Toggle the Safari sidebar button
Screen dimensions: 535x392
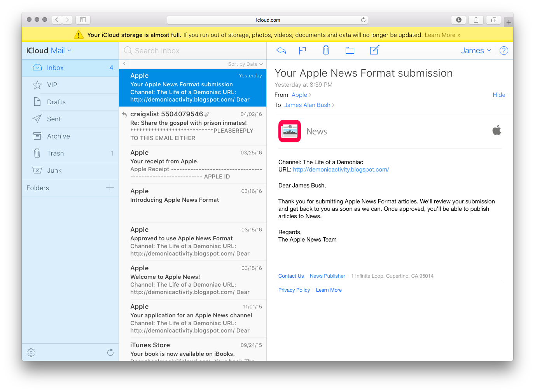point(83,19)
